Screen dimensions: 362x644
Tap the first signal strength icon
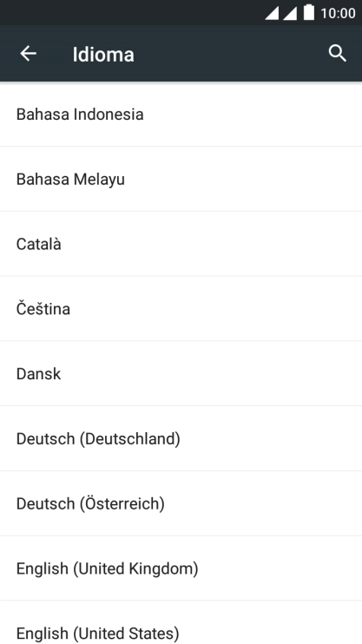pos(272,13)
